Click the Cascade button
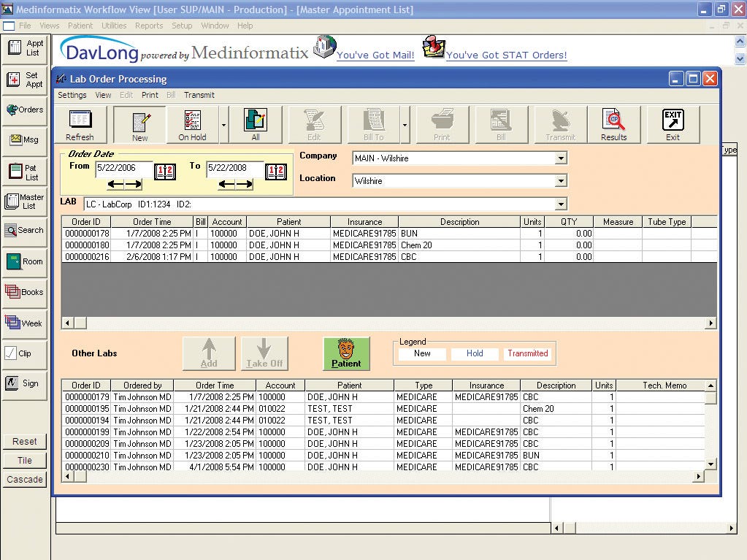This screenshot has width=747, height=560. click(25, 480)
